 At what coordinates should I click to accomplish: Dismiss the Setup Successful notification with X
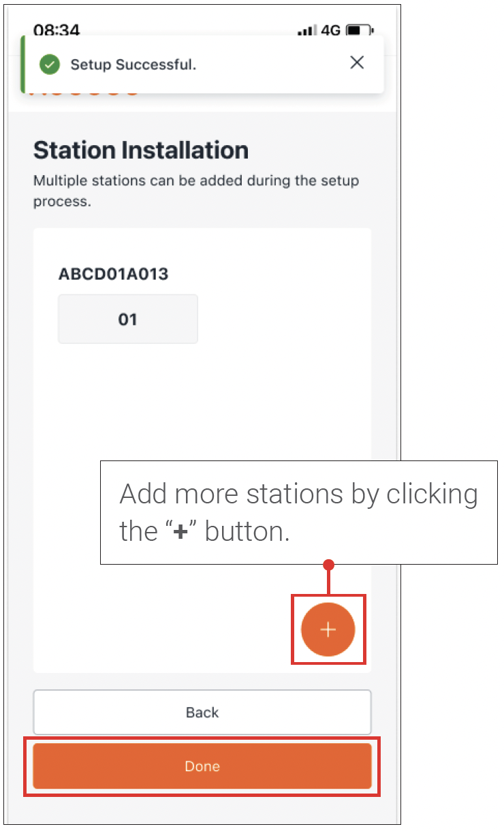(356, 63)
